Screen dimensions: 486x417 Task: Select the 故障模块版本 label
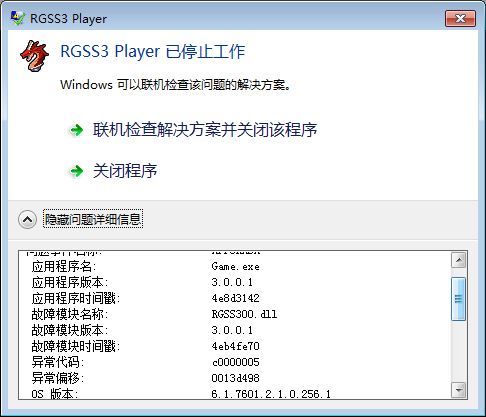point(70,330)
